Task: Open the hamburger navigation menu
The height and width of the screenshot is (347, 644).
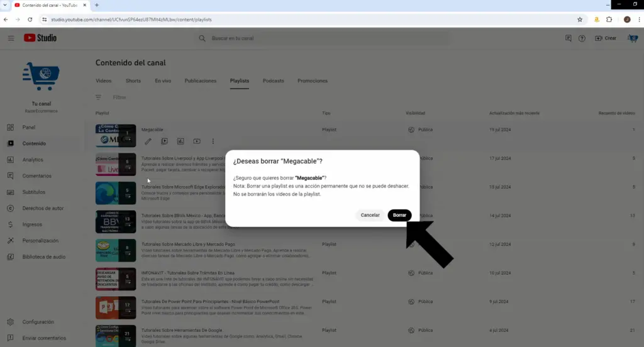Action: (11, 38)
